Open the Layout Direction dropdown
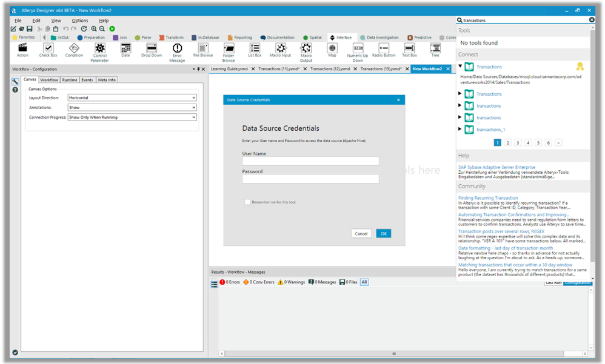Viewport: 605px width, 364px height. [132, 98]
